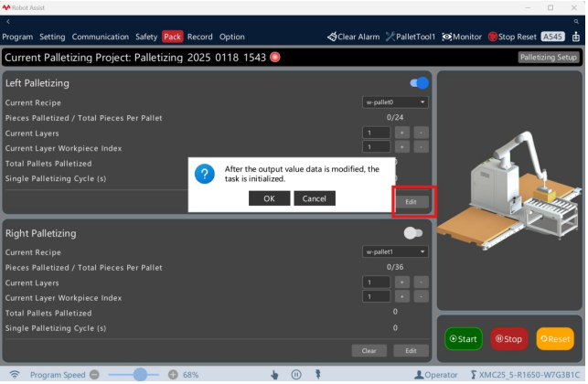Image resolution: width=588 pixels, height=384 pixels.
Task: Open PalletTool1 tool selector
Action: point(411,37)
